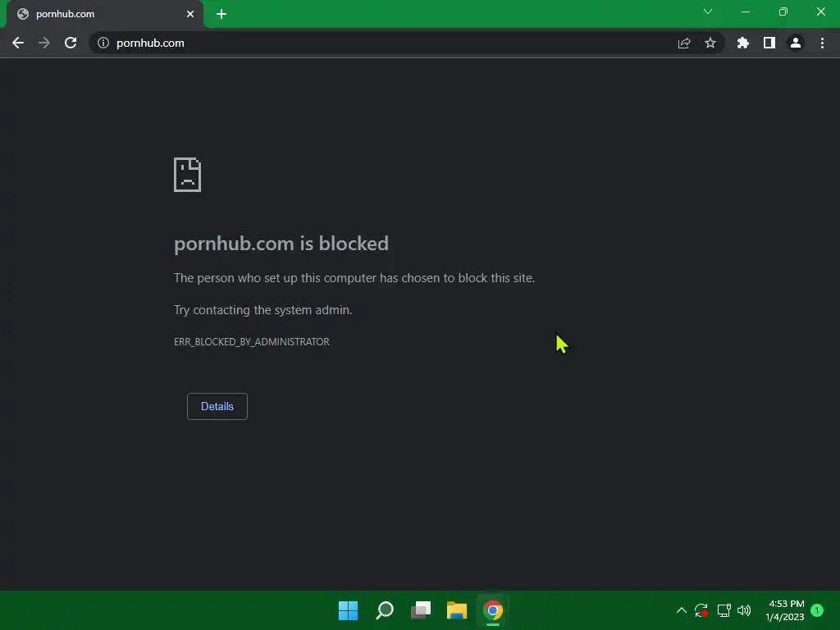Open the Windows Start menu

point(348,610)
